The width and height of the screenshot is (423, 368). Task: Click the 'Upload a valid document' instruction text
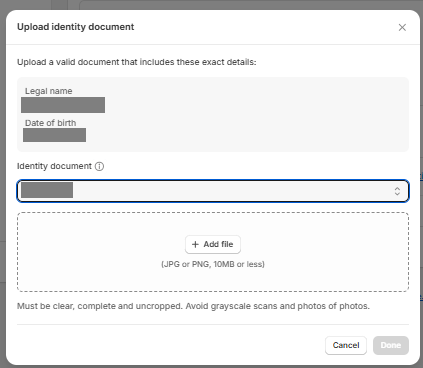click(x=137, y=62)
